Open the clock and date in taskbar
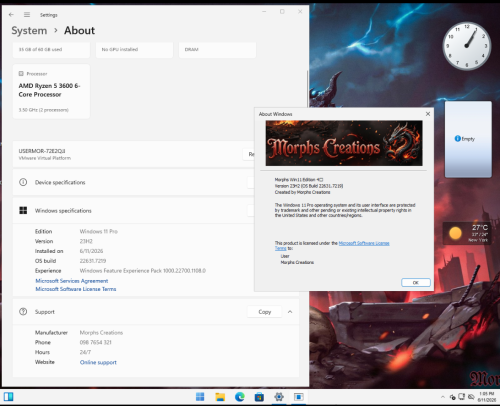 [x=487, y=397]
